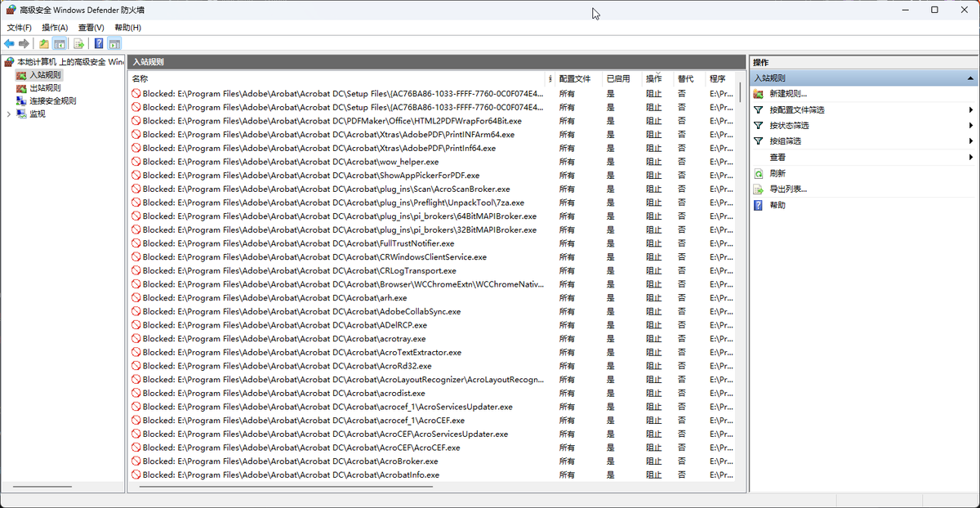
Task: Toggle show/hide action pane toolbar button
Action: [114, 43]
